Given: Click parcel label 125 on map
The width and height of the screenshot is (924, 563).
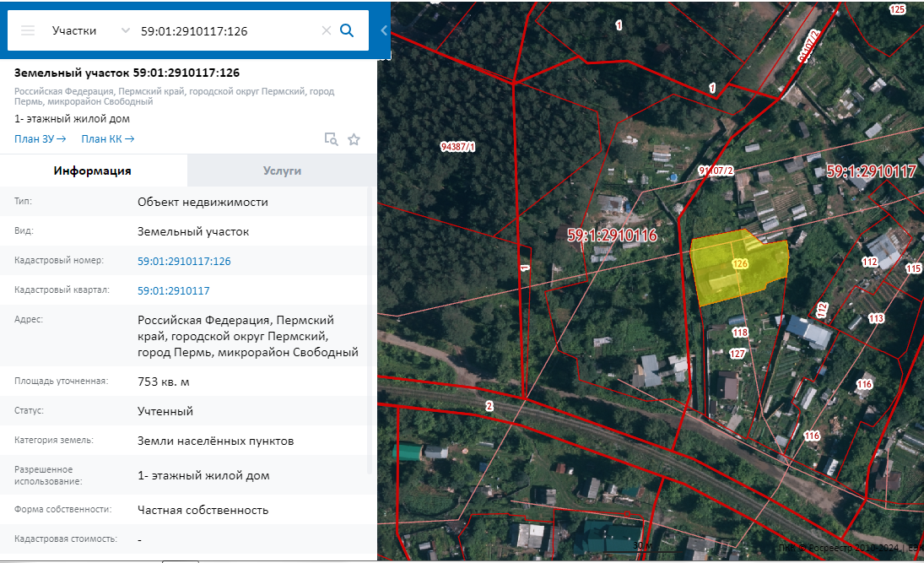Looking at the screenshot, I should coord(897,9).
